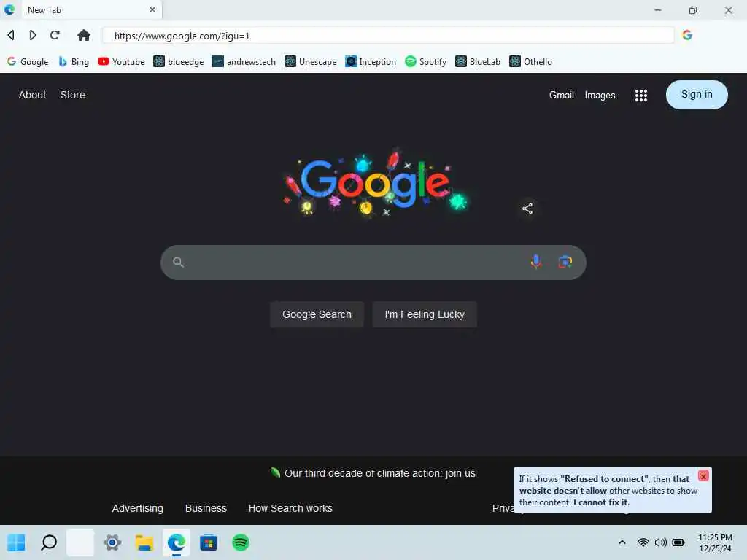This screenshot has height=560, width=747.
Task: Open the Bing bookmark
Action: 74,61
